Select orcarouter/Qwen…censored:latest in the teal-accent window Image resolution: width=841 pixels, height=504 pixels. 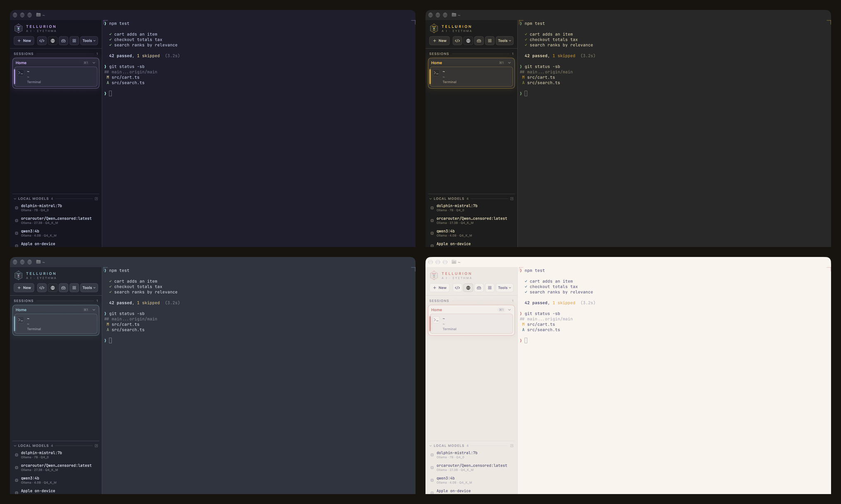point(56,467)
